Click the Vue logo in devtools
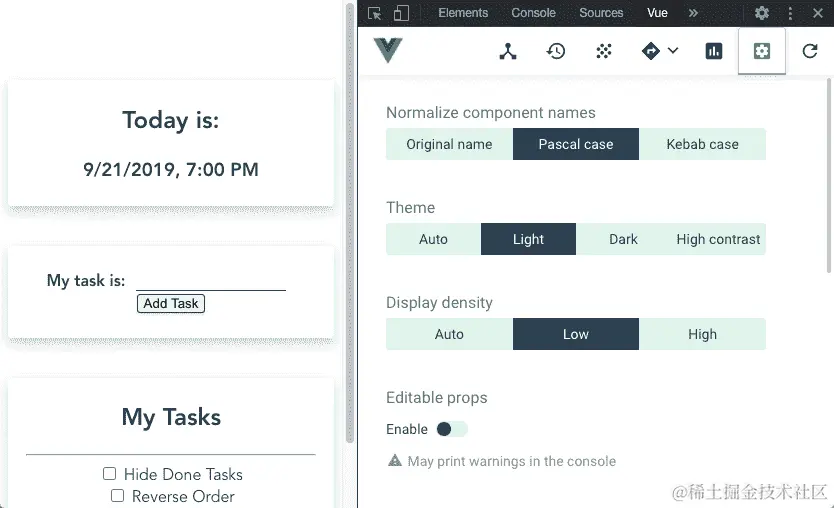The height and width of the screenshot is (508, 834). (388, 51)
